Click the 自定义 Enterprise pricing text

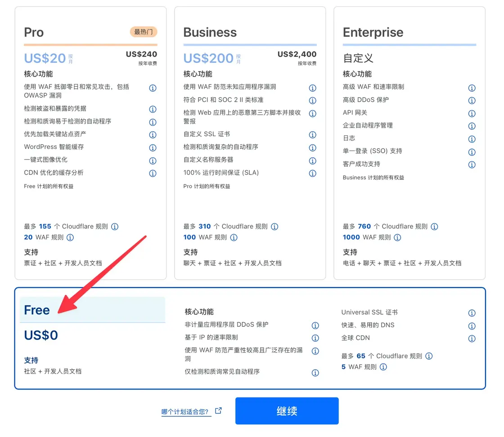[358, 58]
